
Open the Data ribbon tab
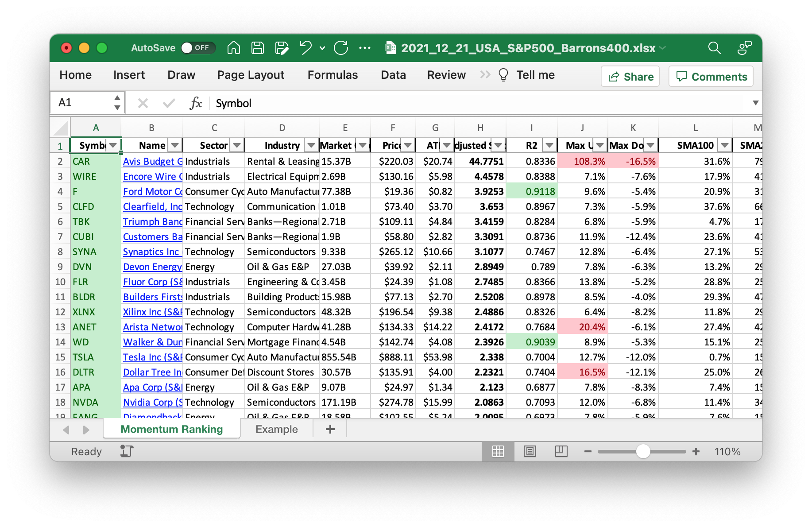pos(393,75)
